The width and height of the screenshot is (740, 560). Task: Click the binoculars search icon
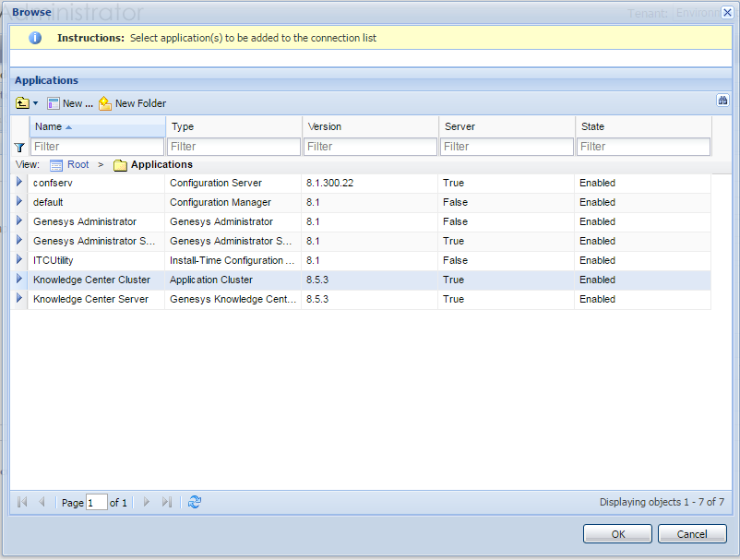click(x=723, y=101)
